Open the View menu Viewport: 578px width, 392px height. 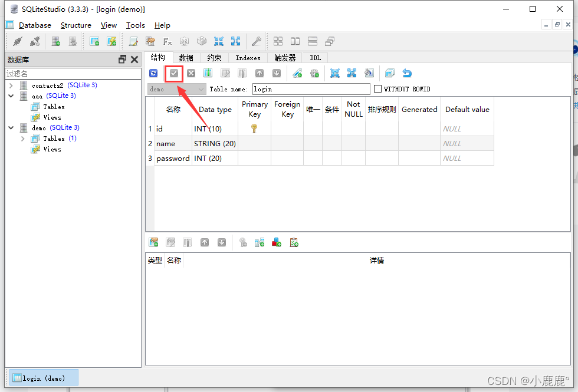click(109, 25)
